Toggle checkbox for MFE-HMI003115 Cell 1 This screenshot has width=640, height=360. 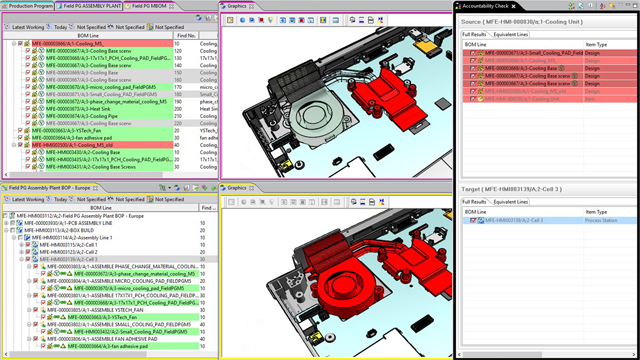28,245
